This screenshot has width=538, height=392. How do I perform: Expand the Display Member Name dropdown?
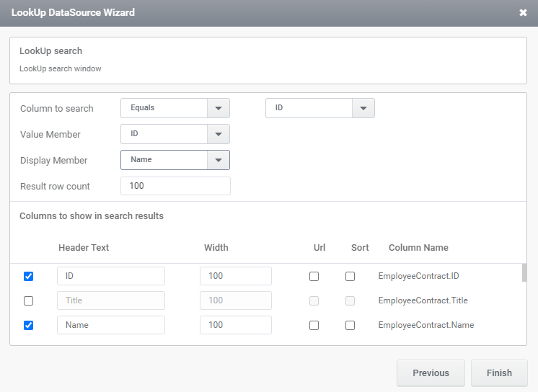pyautogui.click(x=218, y=160)
